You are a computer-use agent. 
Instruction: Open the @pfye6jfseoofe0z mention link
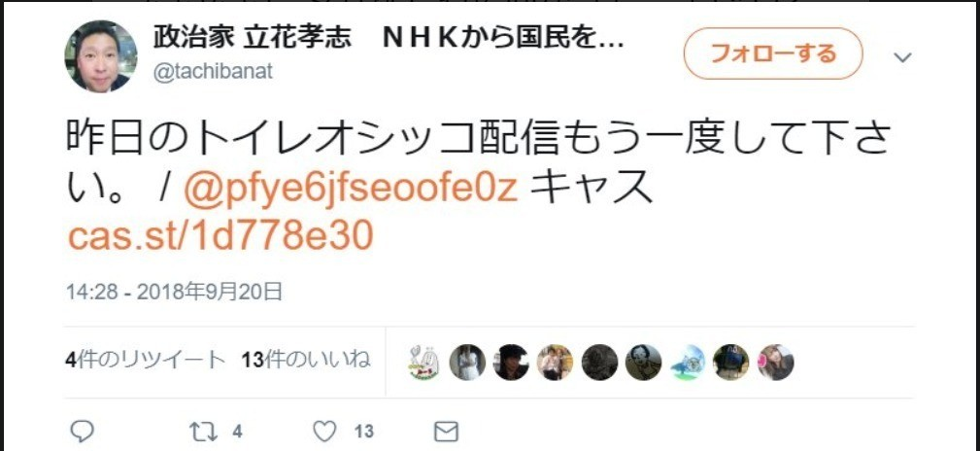352,189
